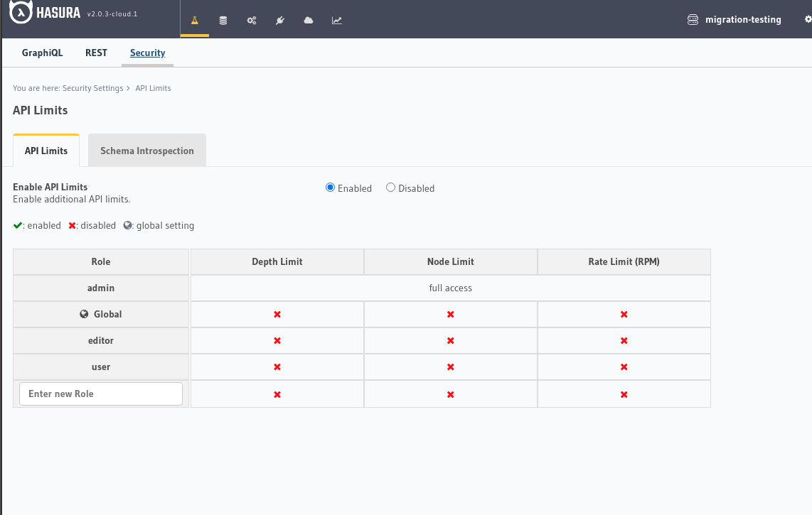The height and width of the screenshot is (515, 812).
Task: Click the Security Settings breadcrumb link
Action: click(x=92, y=88)
